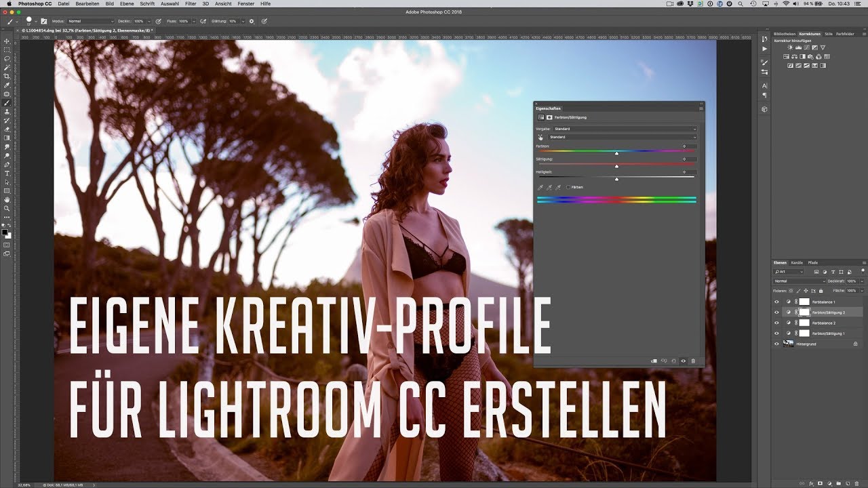The width and height of the screenshot is (868, 488).
Task: Select the Move tool
Action: [7, 41]
